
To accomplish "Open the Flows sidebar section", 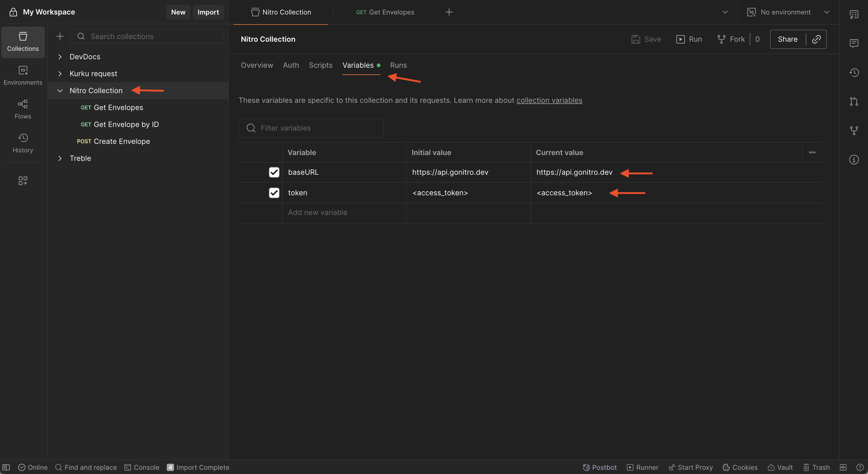I will point(23,109).
